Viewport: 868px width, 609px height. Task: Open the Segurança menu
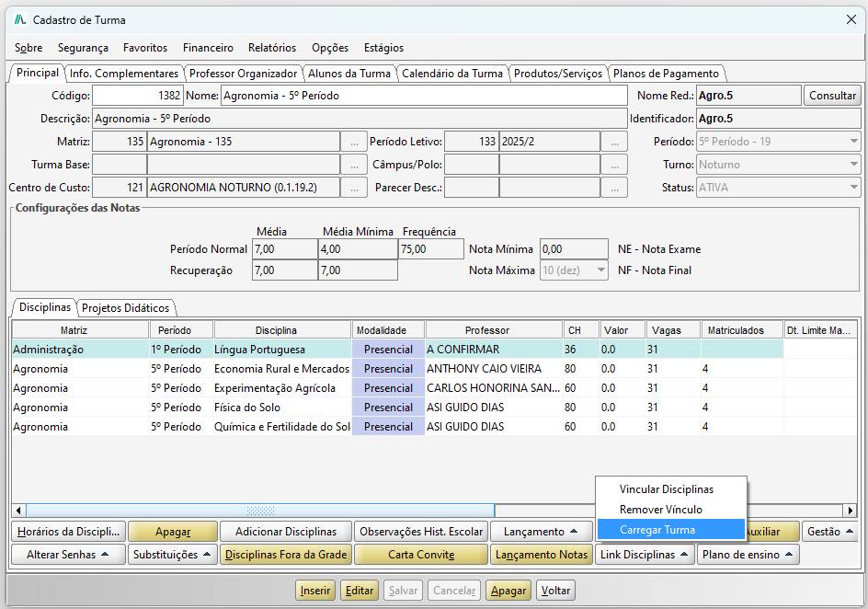pos(83,48)
